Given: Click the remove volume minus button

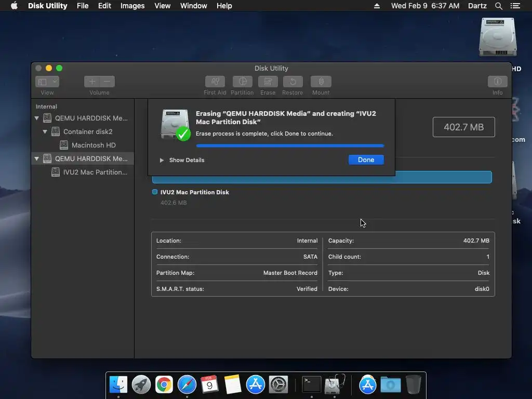Looking at the screenshot, I should [107, 82].
